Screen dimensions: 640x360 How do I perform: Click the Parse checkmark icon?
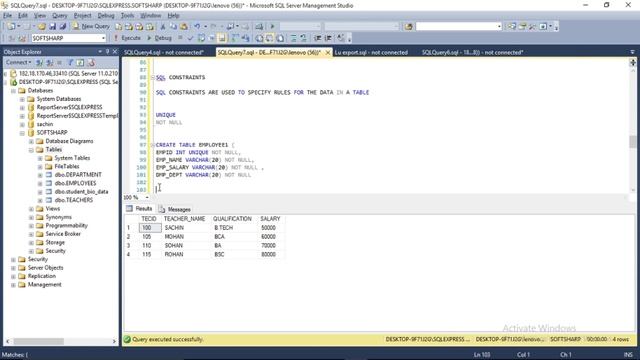(x=190, y=38)
